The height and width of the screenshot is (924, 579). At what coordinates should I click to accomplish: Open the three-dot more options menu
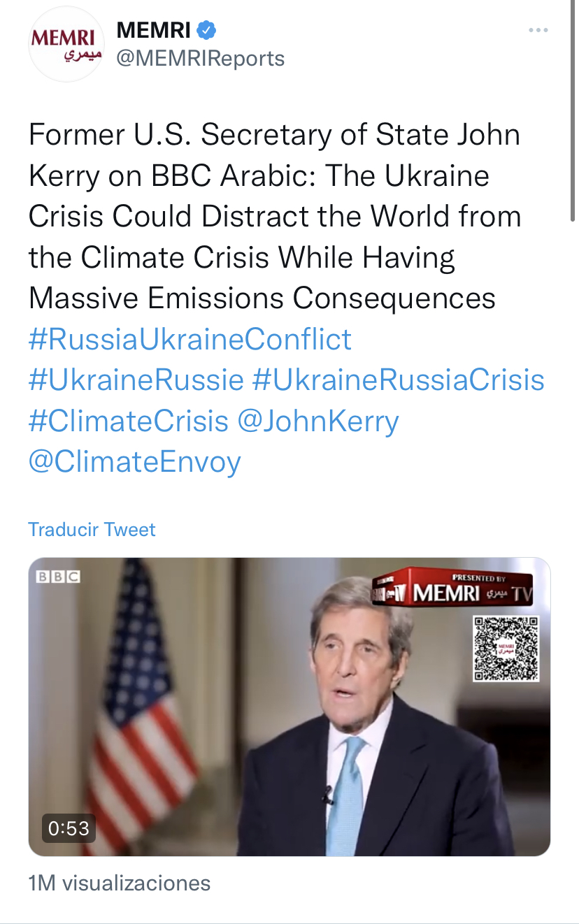pyautogui.click(x=538, y=30)
